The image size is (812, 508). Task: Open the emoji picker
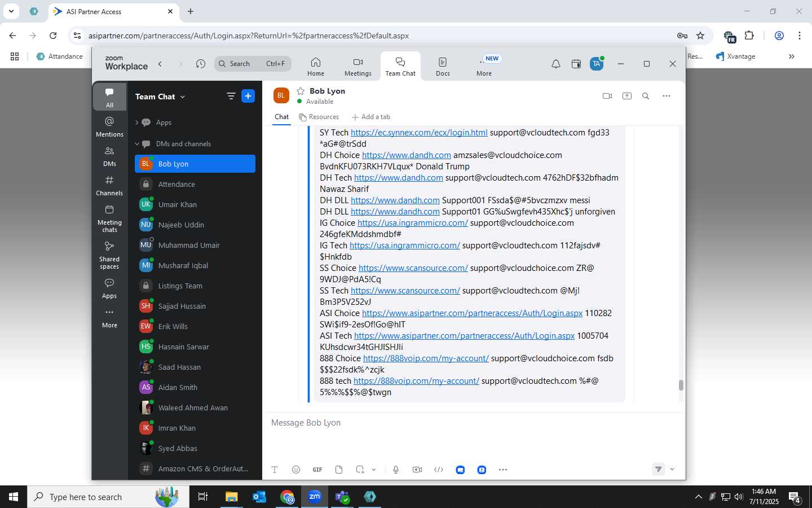point(296,470)
